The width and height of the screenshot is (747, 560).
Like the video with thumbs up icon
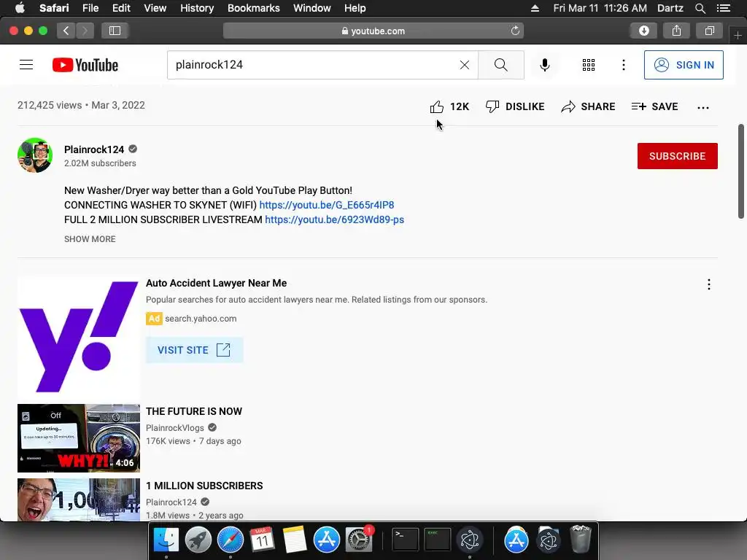(x=436, y=106)
